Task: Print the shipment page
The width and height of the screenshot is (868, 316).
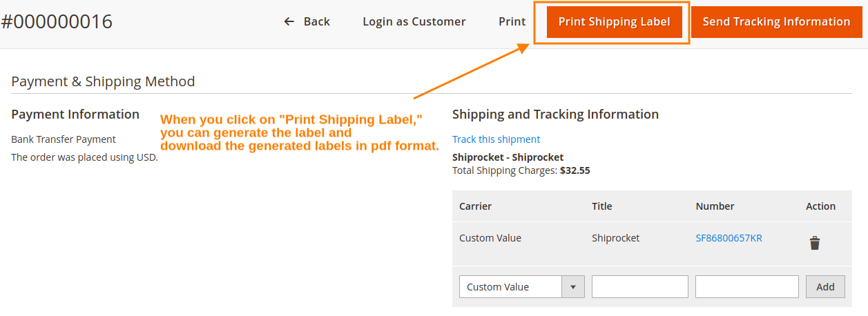Action: point(512,22)
